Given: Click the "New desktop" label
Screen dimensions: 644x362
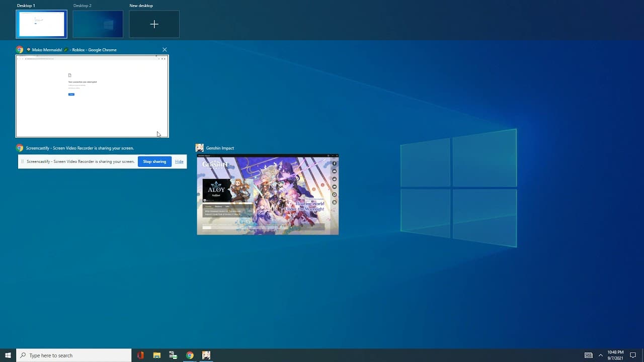Looking at the screenshot, I should click(x=141, y=6).
